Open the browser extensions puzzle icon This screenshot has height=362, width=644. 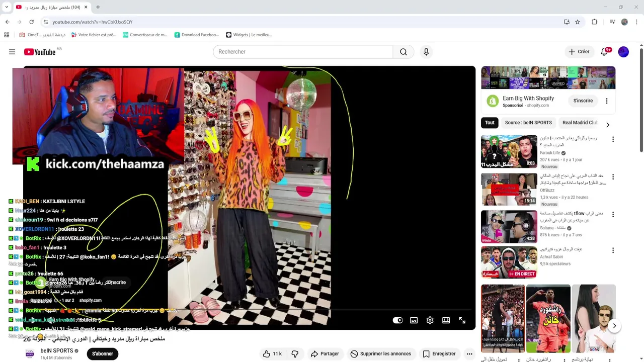[x=595, y=22]
